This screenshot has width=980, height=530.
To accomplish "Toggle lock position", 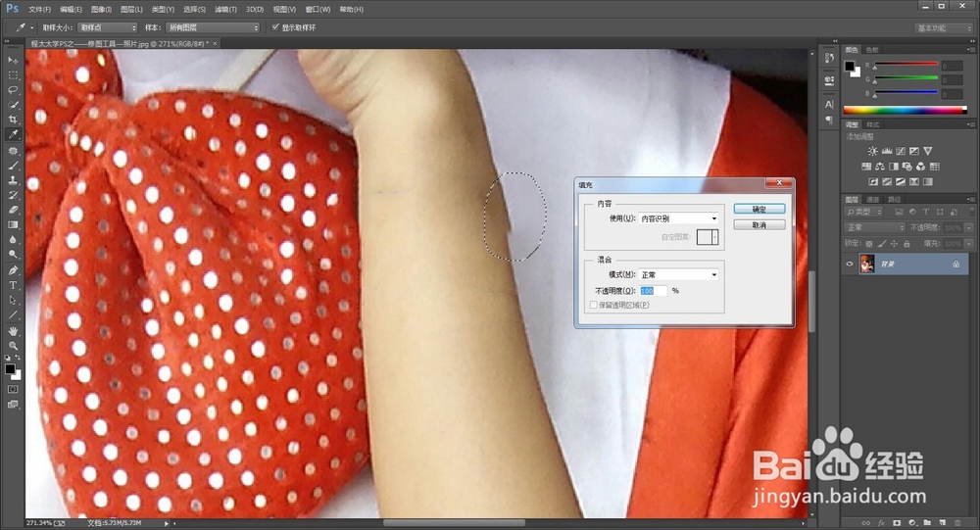I will [x=894, y=244].
